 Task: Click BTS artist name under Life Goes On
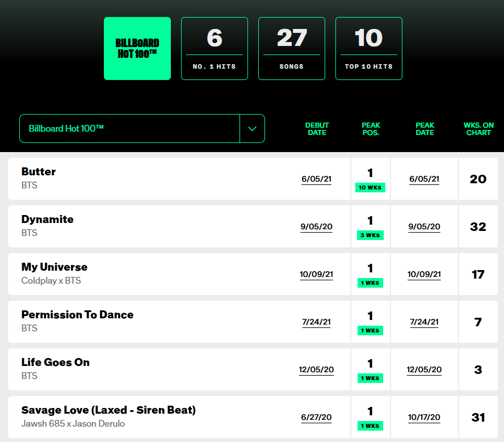coord(30,376)
